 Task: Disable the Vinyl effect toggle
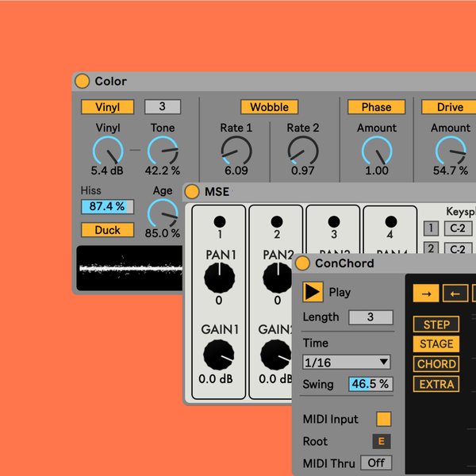[108, 107]
